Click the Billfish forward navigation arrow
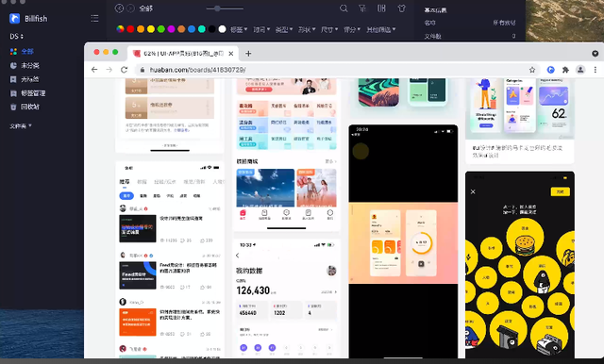The height and width of the screenshot is (364, 604). point(130,8)
